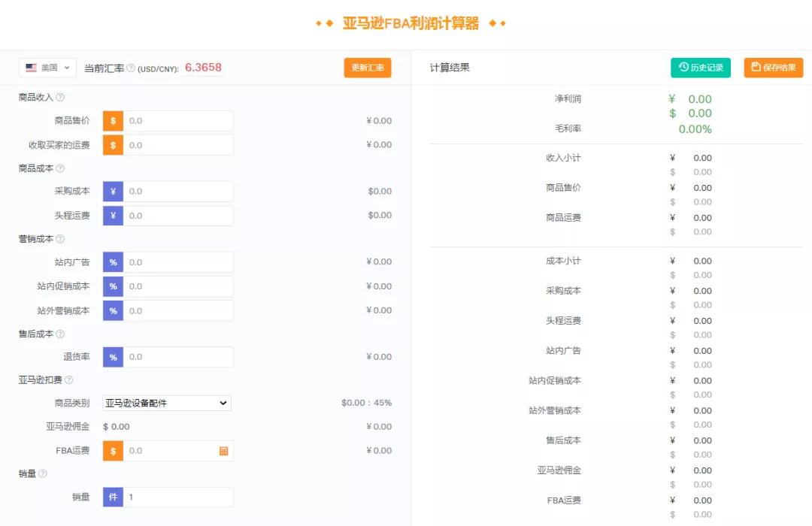Open the 美国 country selector

click(x=47, y=68)
